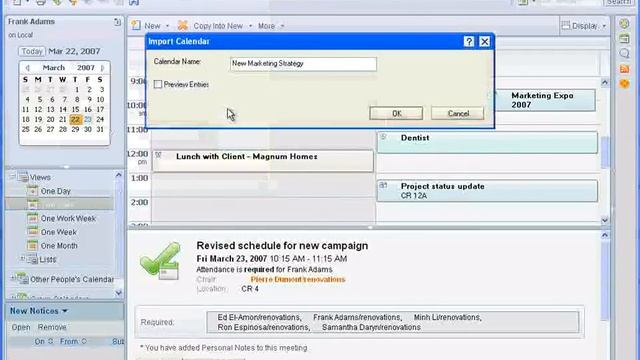The width and height of the screenshot is (640, 360).
Task: Select March 31 in the mini calendar
Action: (x=100, y=129)
